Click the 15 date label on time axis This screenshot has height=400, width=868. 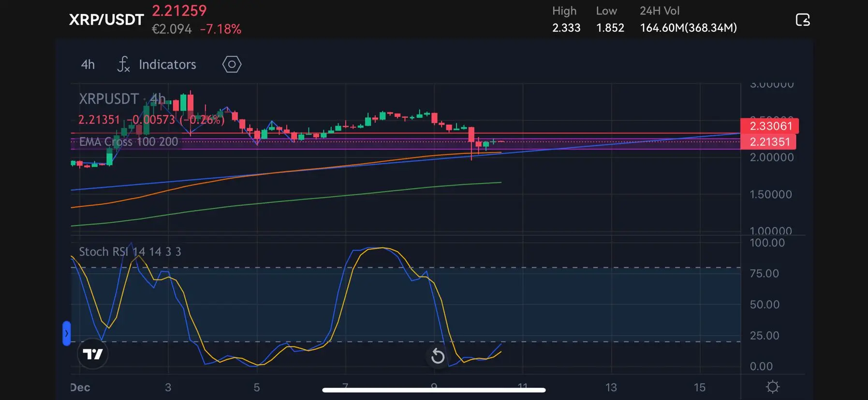tap(700, 387)
